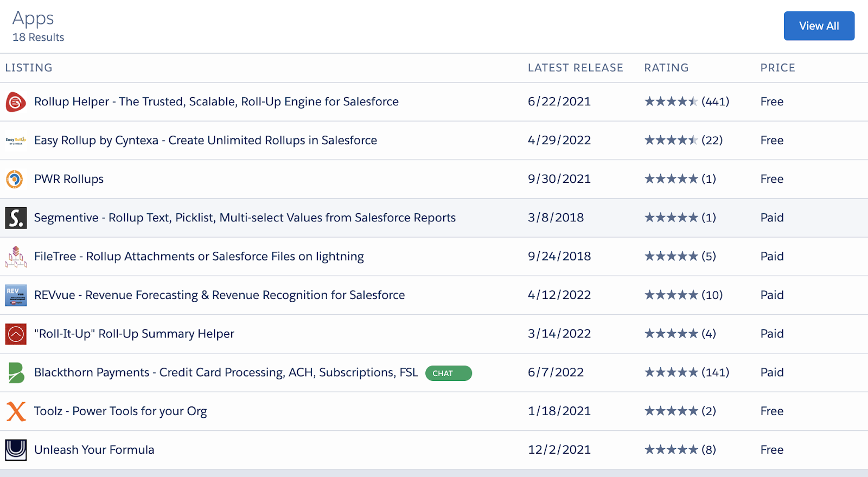Click the Toolz star rating (2)

click(680, 411)
